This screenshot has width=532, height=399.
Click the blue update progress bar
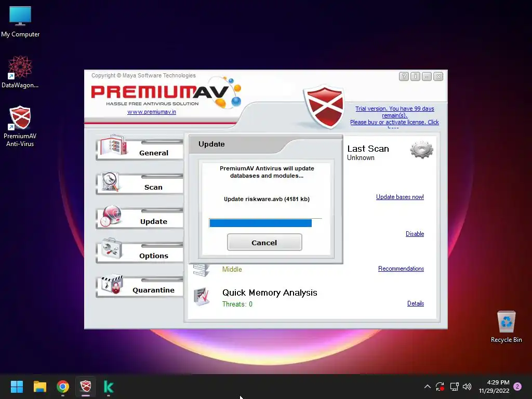tap(261, 223)
